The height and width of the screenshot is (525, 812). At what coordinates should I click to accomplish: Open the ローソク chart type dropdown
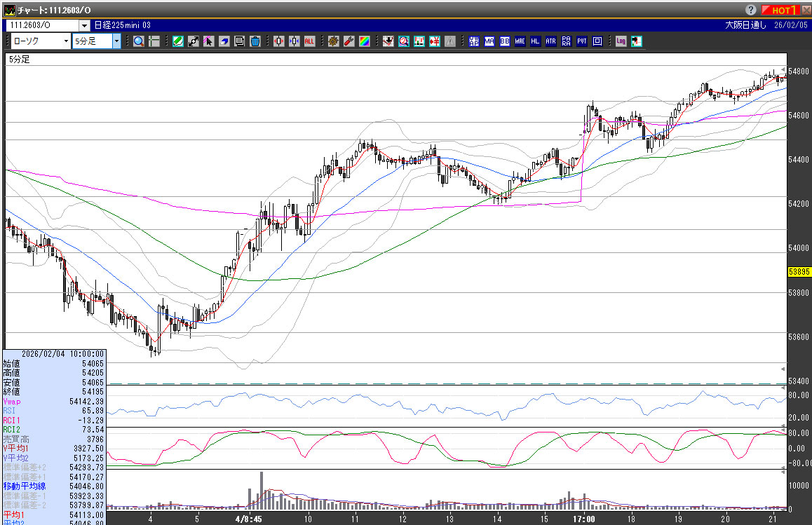[66, 41]
